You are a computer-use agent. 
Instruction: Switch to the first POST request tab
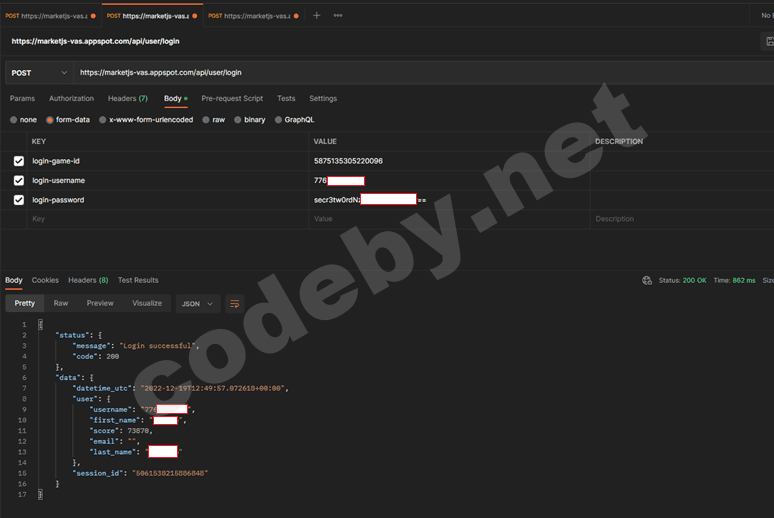click(50, 16)
